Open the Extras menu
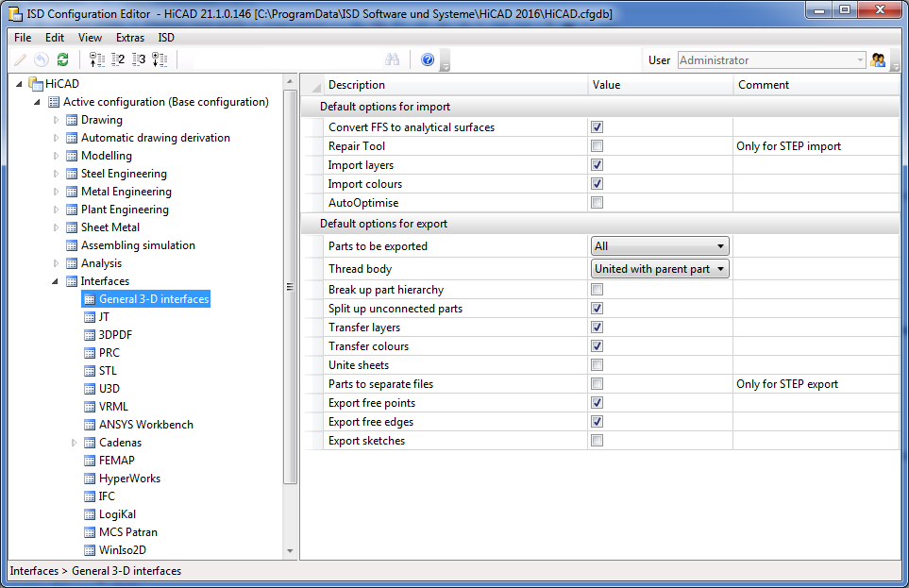 (x=130, y=38)
